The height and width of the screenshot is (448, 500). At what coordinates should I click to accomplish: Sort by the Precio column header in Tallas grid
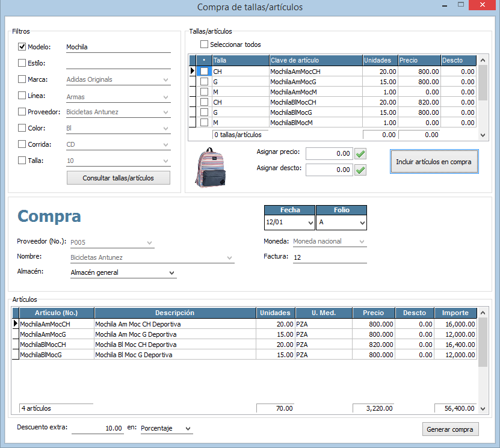[x=418, y=61]
